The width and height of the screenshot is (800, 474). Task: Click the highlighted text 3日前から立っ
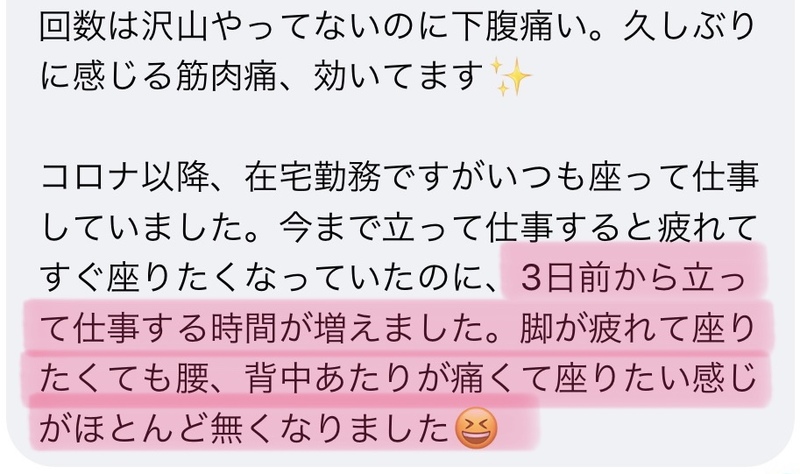point(633,279)
